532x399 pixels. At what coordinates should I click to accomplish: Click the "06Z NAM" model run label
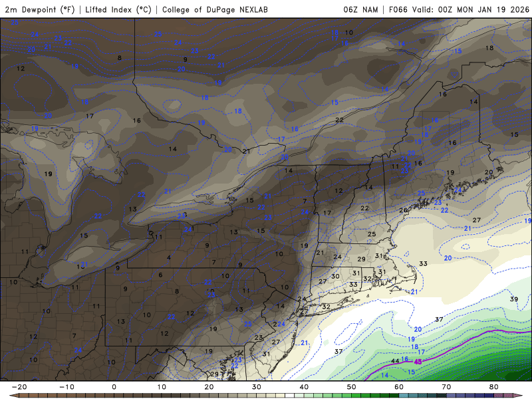[360, 9]
